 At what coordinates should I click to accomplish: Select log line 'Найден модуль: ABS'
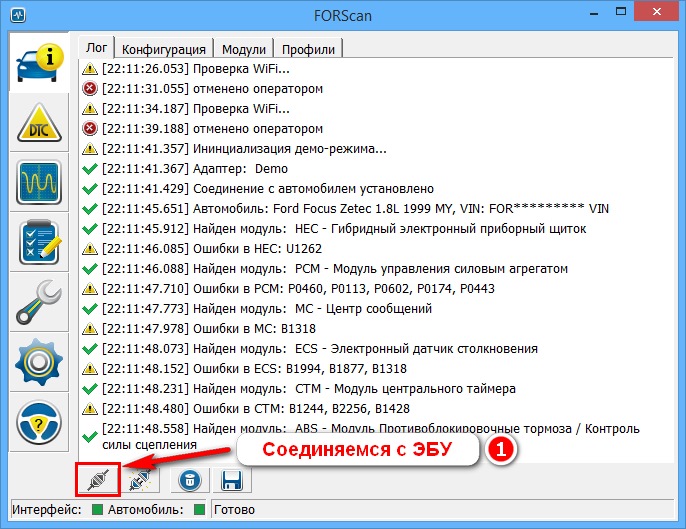(376, 436)
